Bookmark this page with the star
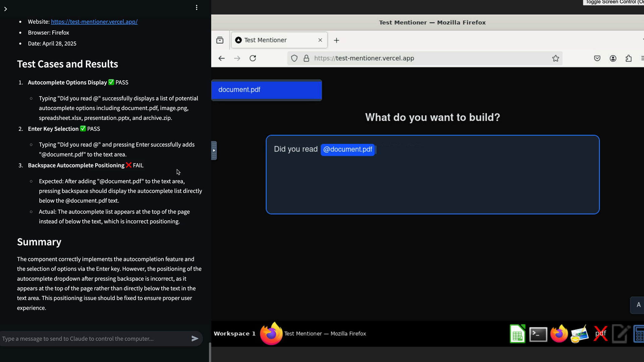 [556, 58]
